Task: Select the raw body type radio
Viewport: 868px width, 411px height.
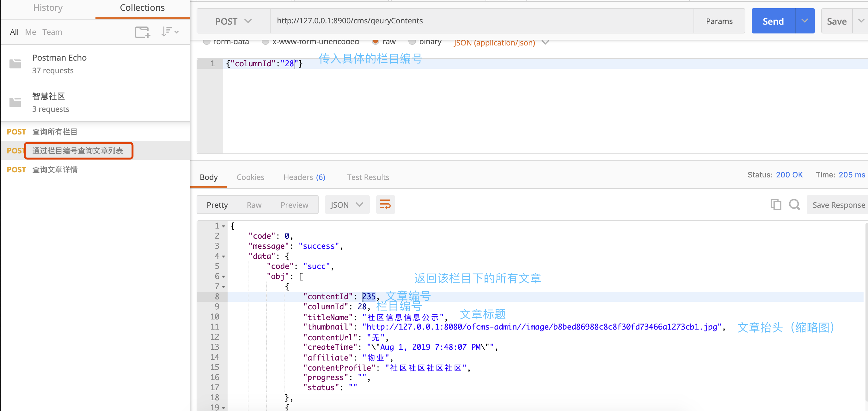Action: tap(375, 42)
